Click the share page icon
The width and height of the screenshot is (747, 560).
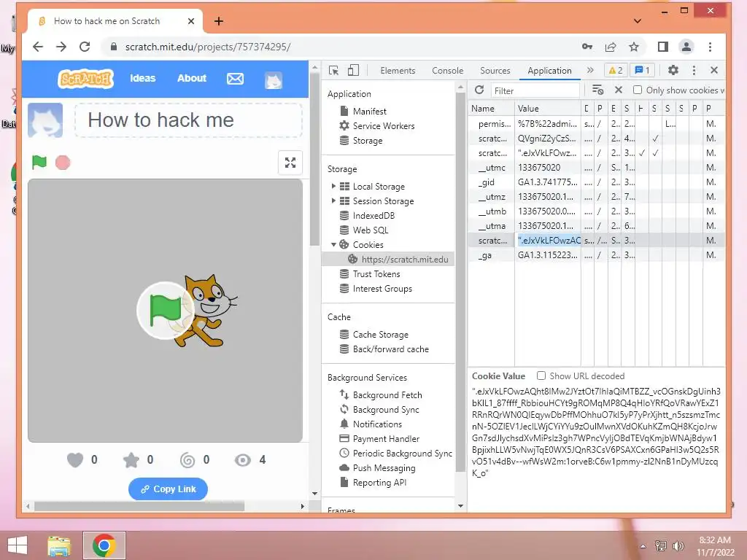tap(611, 47)
